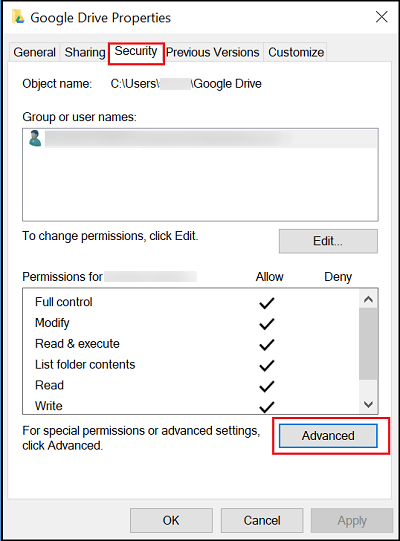The width and height of the screenshot is (400, 541).
Task: Confirm with the OK button
Action: pyautogui.click(x=171, y=520)
